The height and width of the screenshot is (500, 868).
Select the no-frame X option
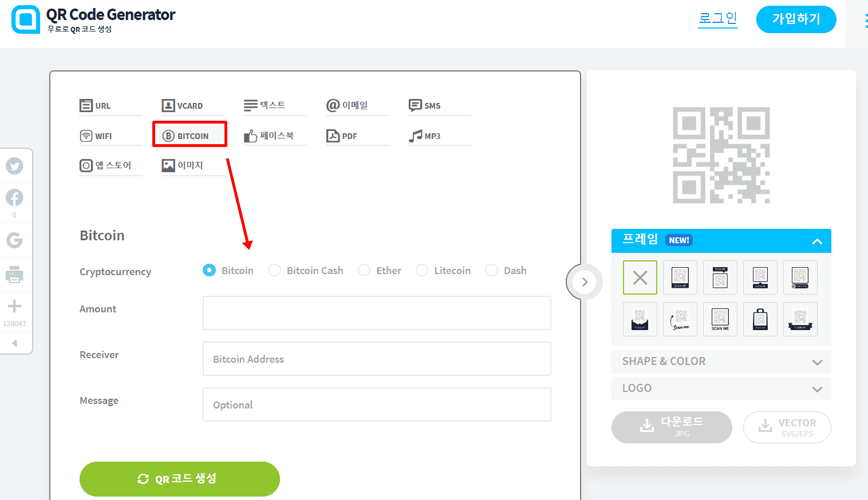click(x=640, y=277)
